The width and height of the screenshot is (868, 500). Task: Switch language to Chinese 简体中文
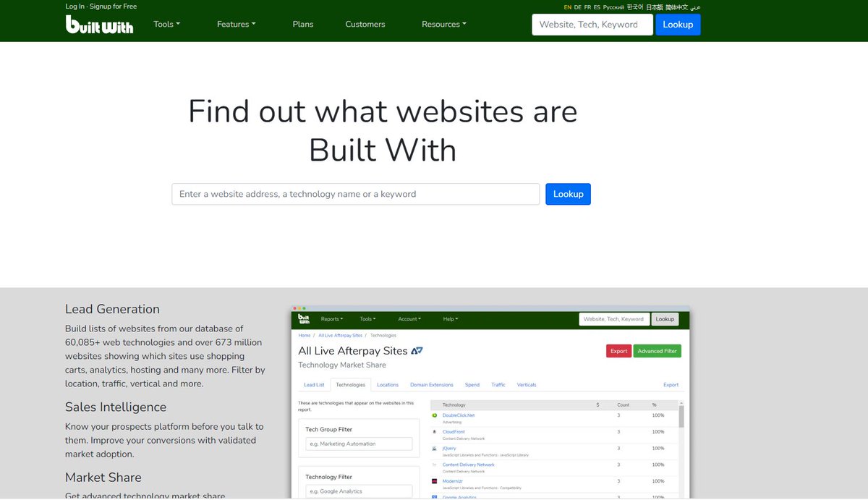[x=676, y=7]
